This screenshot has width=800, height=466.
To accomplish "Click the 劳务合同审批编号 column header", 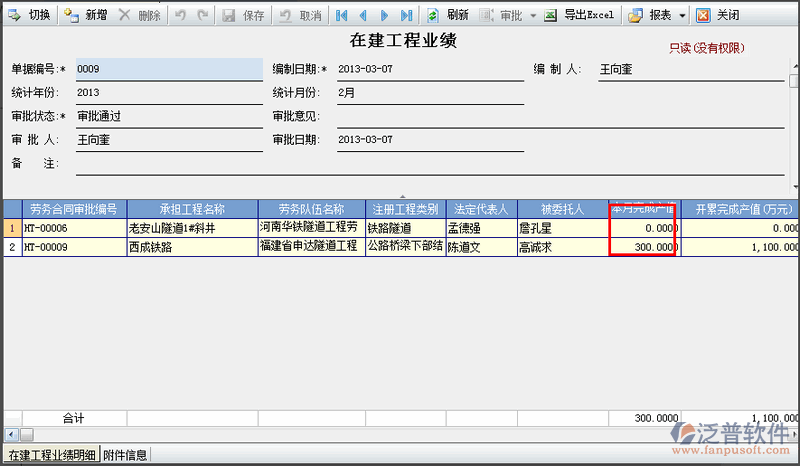I will [73, 209].
